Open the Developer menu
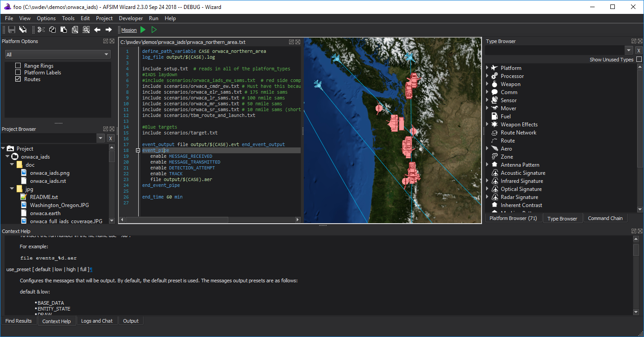 click(x=131, y=18)
